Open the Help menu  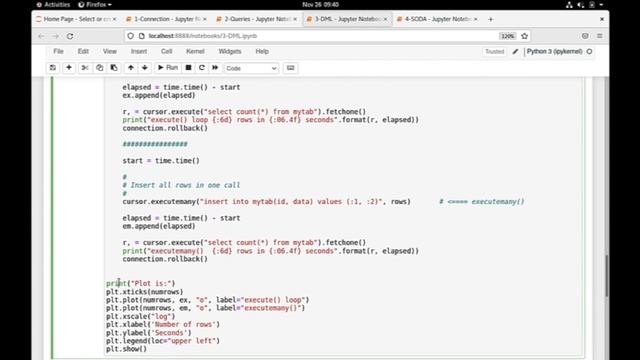coord(262,51)
